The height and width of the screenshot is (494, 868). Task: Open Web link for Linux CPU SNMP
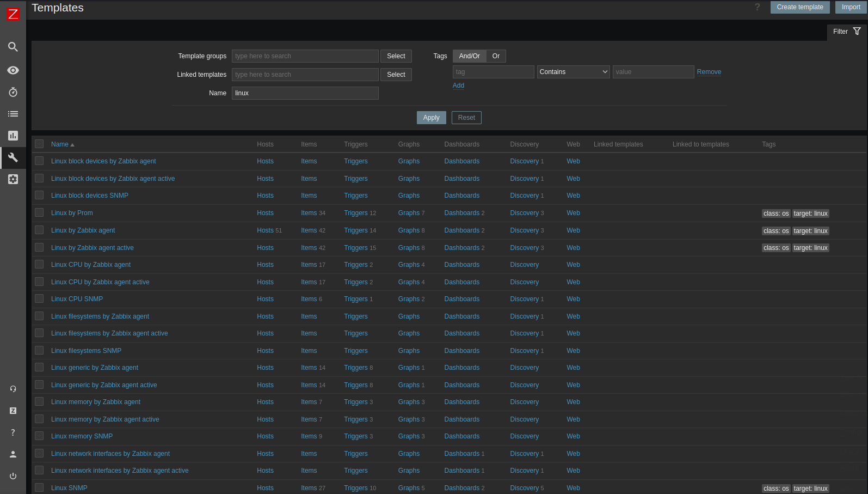click(573, 299)
